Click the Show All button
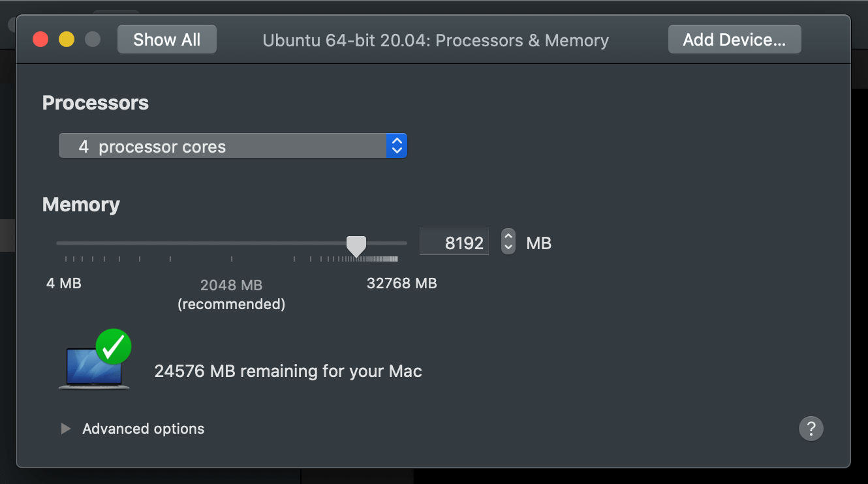Viewport: 868px width, 484px height. tap(166, 40)
